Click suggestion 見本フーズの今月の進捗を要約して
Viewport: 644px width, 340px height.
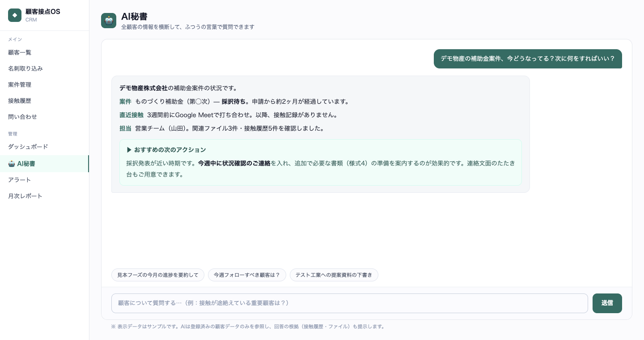click(158, 275)
